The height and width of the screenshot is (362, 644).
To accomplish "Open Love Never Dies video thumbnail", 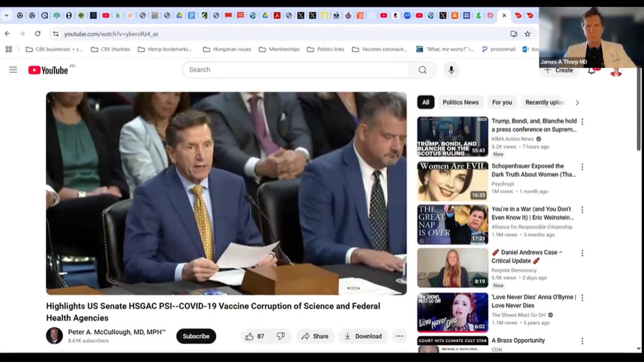I will tap(452, 312).
